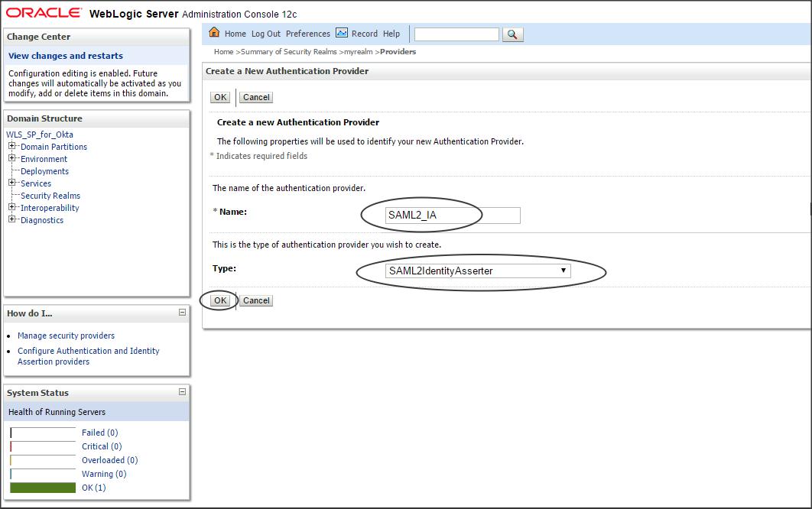Open Security Realms in tree
The height and width of the screenshot is (509, 812).
point(50,196)
